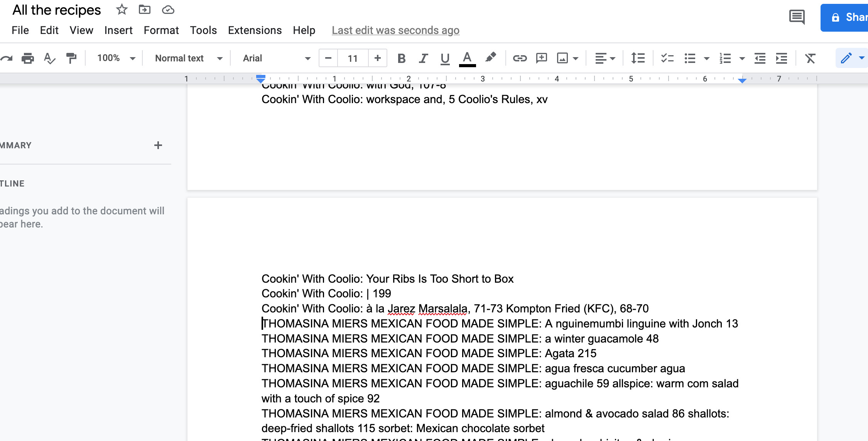The width and height of the screenshot is (868, 441).
Task: Open the Extensions menu
Action: coord(255,30)
